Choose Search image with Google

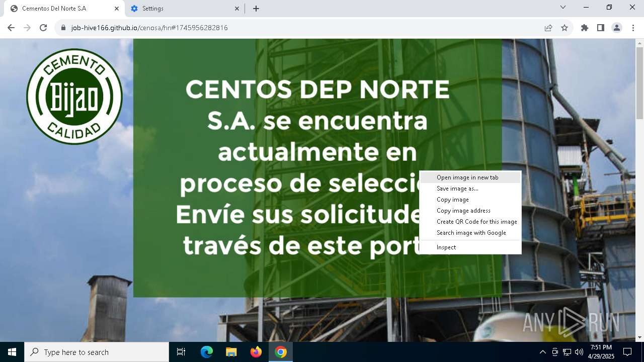[470, 233]
